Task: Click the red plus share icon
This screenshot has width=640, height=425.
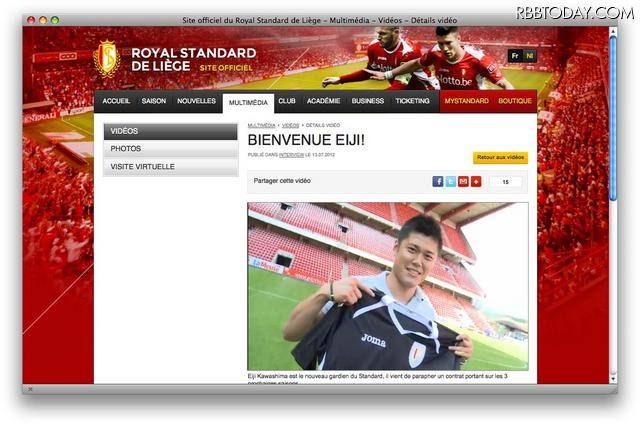Action: [x=476, y=181]
